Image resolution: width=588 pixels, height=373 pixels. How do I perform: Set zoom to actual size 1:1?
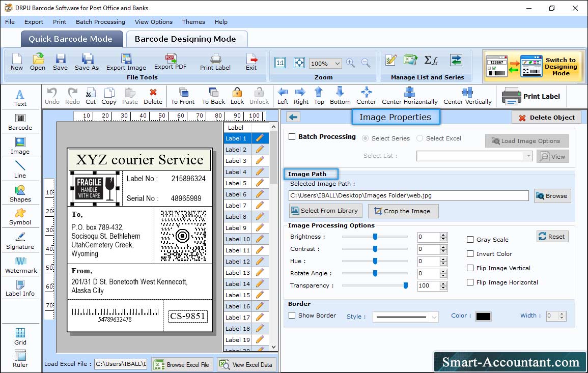[x=280, y=63]
